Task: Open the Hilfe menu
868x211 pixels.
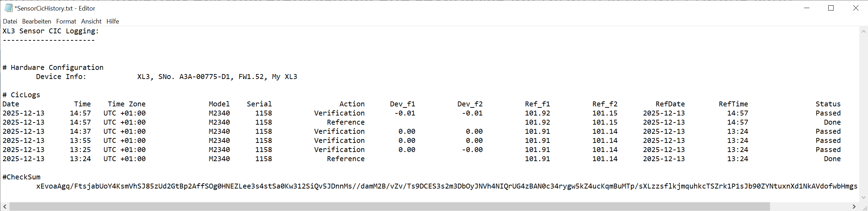Action: point(113,21)
